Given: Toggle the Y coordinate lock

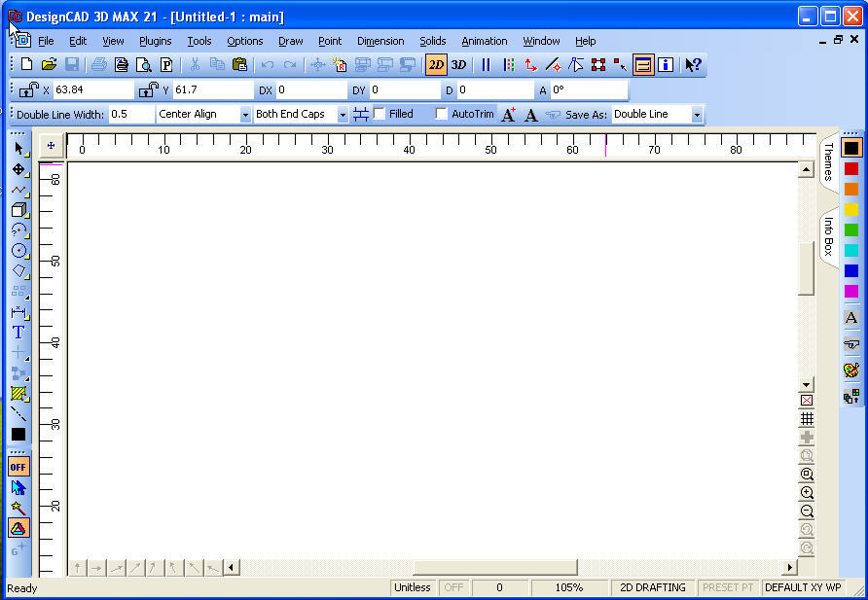Looking at the screenshot, I should coord(148,89).
